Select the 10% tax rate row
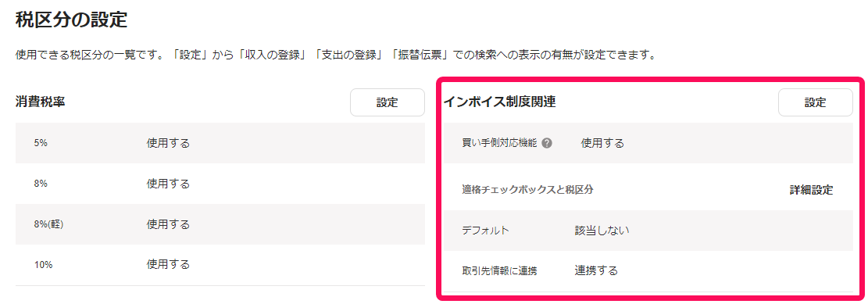The image size is (868, 304). coord(220,265)
